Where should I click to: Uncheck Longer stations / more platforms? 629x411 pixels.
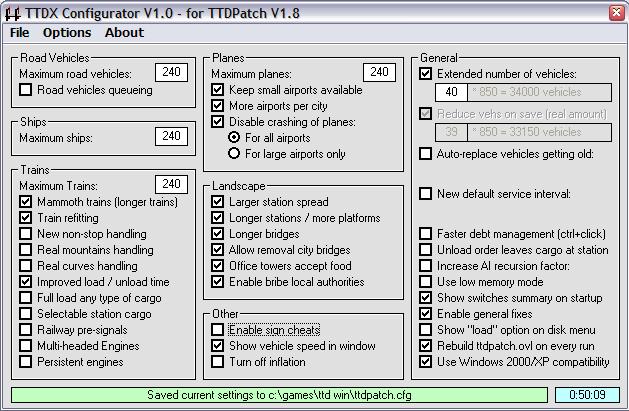pyautogui.click(x=217, y=217)
